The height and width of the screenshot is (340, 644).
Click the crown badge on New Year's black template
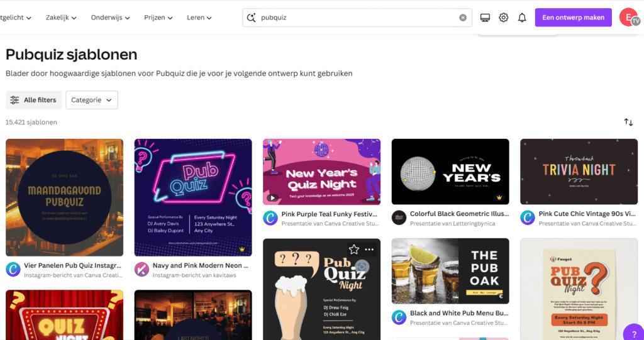point(499,197)
